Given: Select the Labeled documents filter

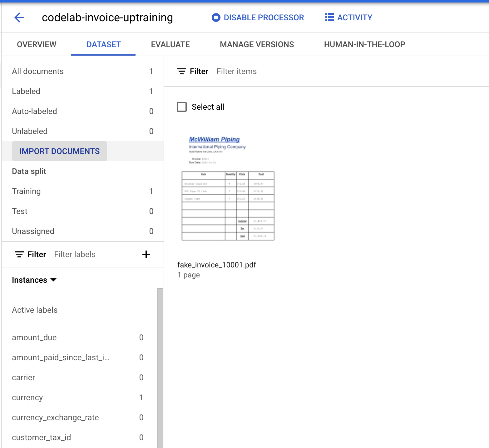Looking at the screenshot, I should (x=26, y=91).
